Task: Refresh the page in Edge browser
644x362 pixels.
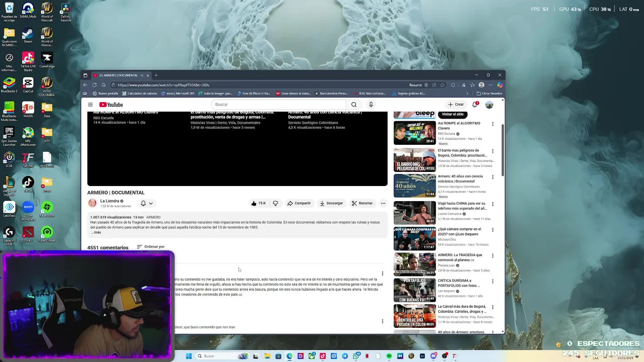Action: 94,85
